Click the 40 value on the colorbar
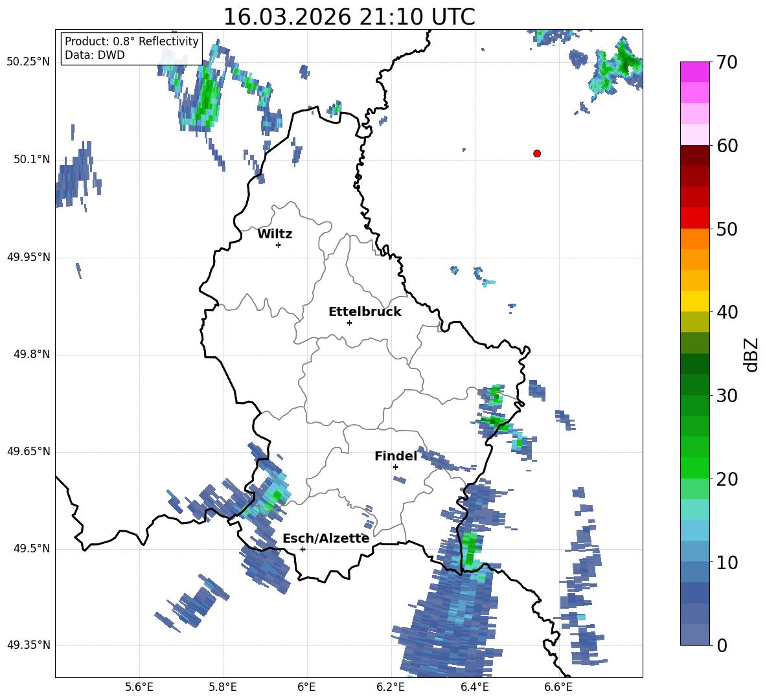The width and height of the screenshot is (767, 700). pos(727,312)
